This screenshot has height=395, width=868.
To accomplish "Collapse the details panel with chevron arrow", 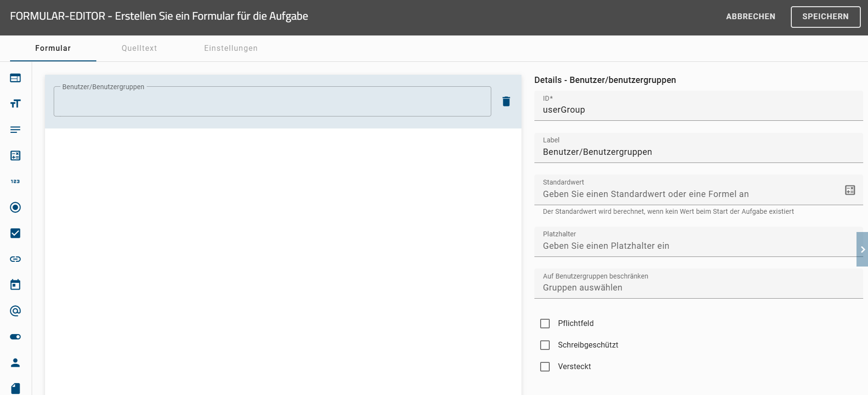I will click(x=862, y=249).
